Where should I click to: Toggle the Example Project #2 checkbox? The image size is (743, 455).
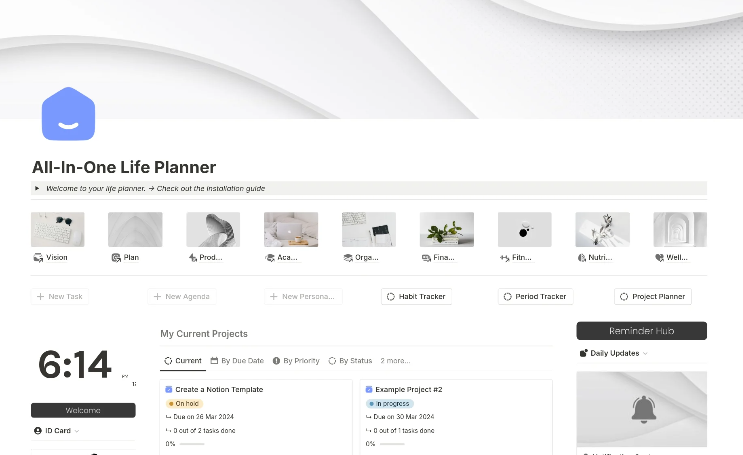click(x=369, y=390)
